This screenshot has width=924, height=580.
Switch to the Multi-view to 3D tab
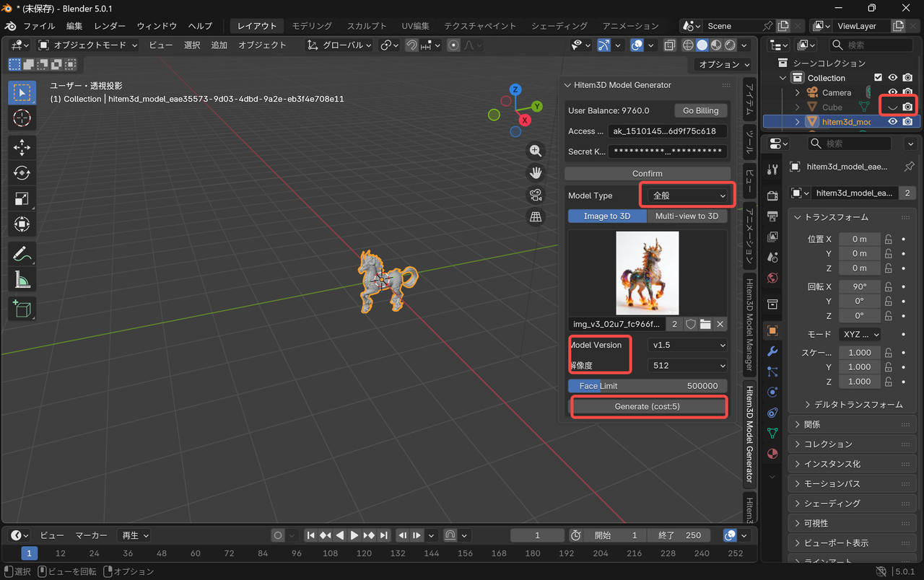pos(687,216)
